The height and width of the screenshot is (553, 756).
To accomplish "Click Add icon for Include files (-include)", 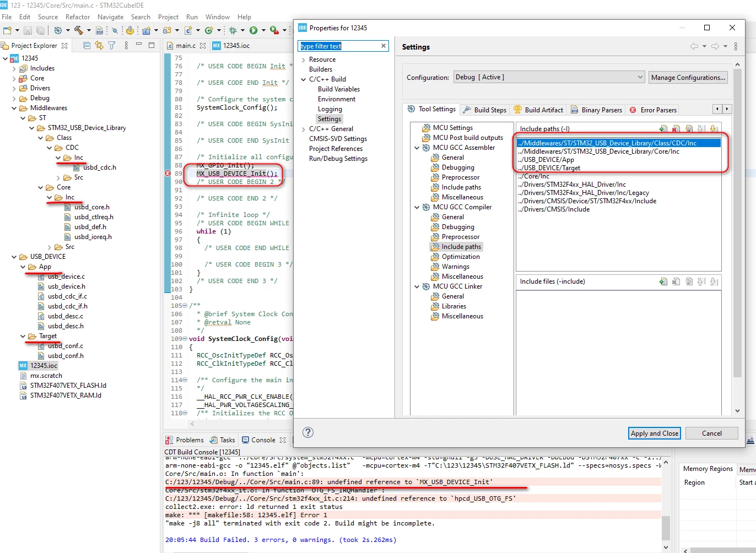I will coord(663,281).
